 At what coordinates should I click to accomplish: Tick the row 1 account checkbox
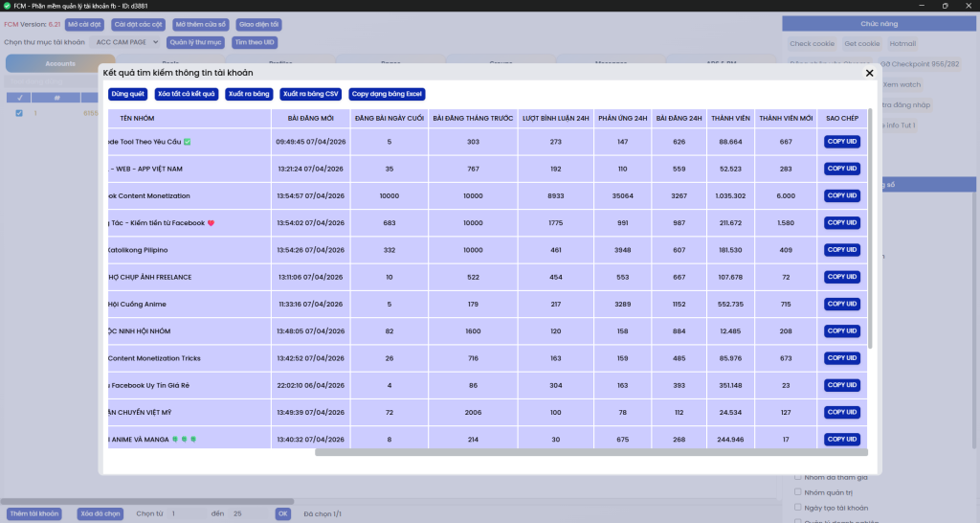[19, 113]
